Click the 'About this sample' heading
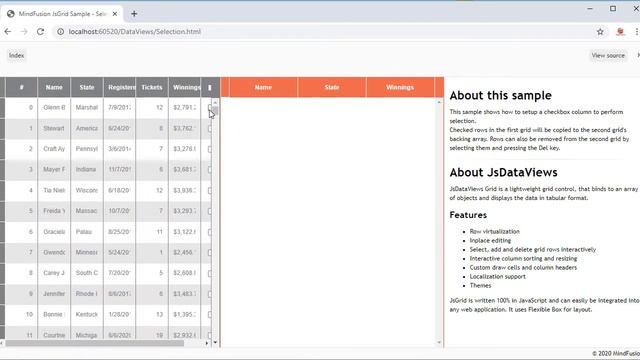640x360 pixels. pyautogui.click(x=500, y=96)
